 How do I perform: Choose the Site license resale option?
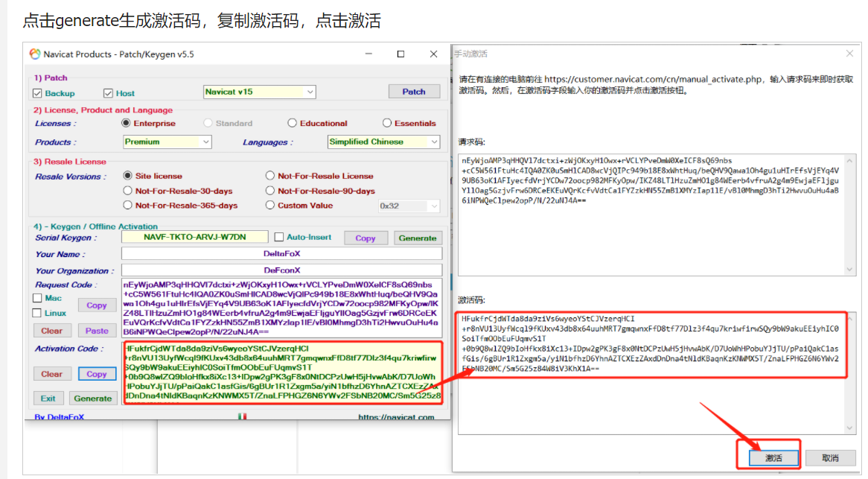(x=128, y=176)
